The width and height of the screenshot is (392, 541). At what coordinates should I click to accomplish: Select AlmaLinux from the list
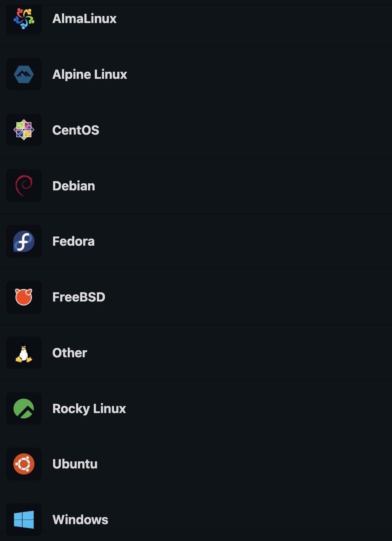85,19
